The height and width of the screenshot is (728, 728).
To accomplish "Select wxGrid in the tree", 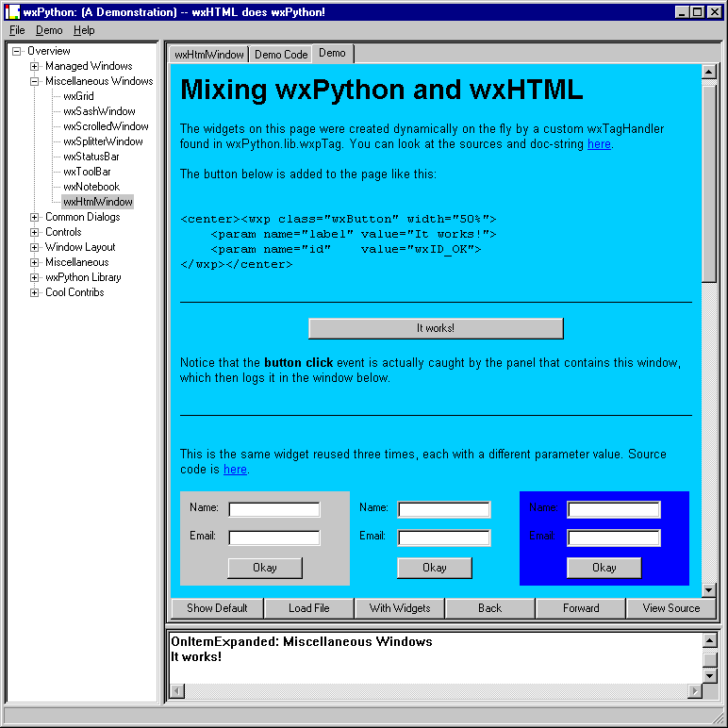I will pyautogui.click(x=78, y=96).
